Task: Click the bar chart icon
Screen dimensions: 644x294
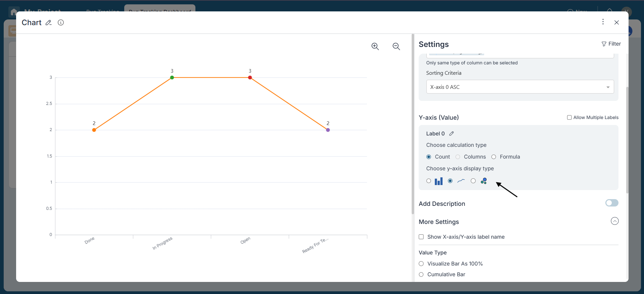Action: tap(439, 181)
